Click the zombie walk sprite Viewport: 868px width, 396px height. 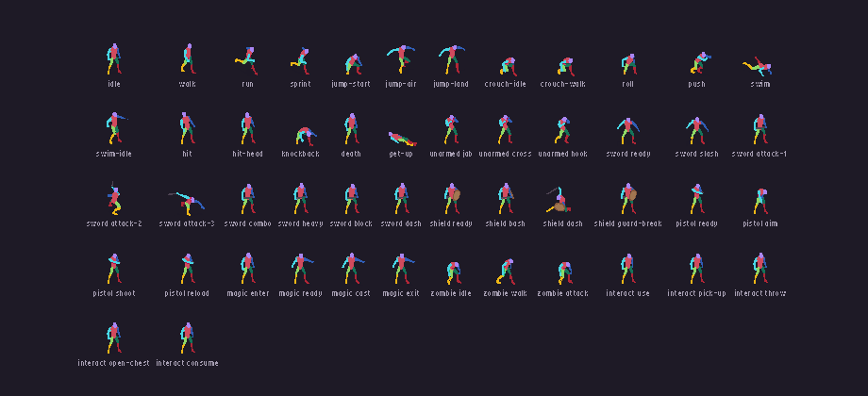pos(505,271)
